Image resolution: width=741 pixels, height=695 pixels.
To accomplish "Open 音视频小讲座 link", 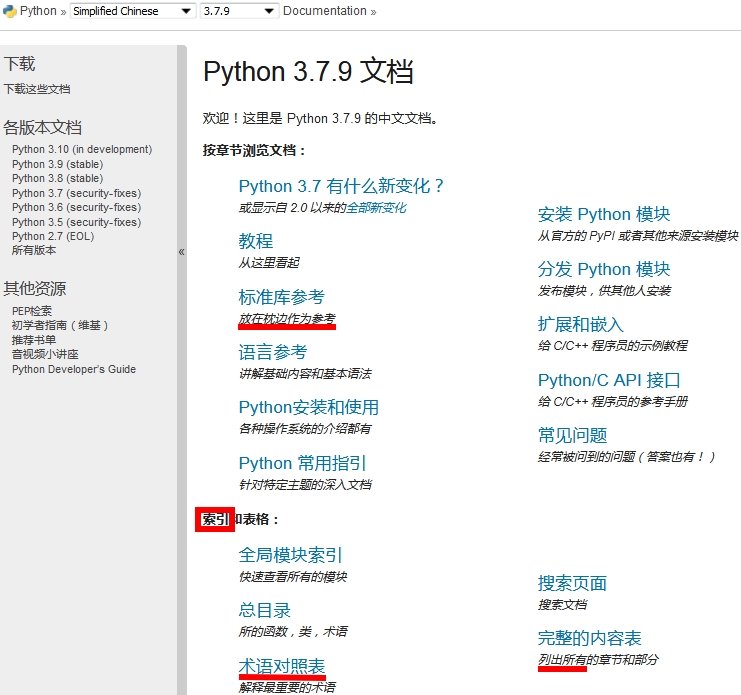I will (x=45, y=354).
